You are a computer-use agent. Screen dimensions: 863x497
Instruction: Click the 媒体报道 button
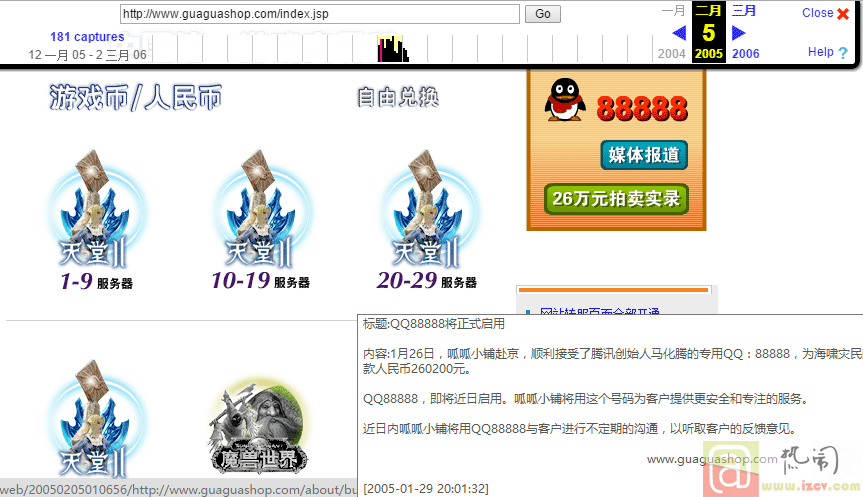tap(644, 155)
